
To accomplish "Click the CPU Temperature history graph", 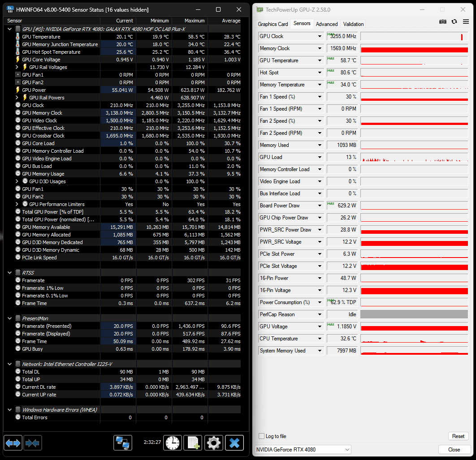I will click(414, 339).
